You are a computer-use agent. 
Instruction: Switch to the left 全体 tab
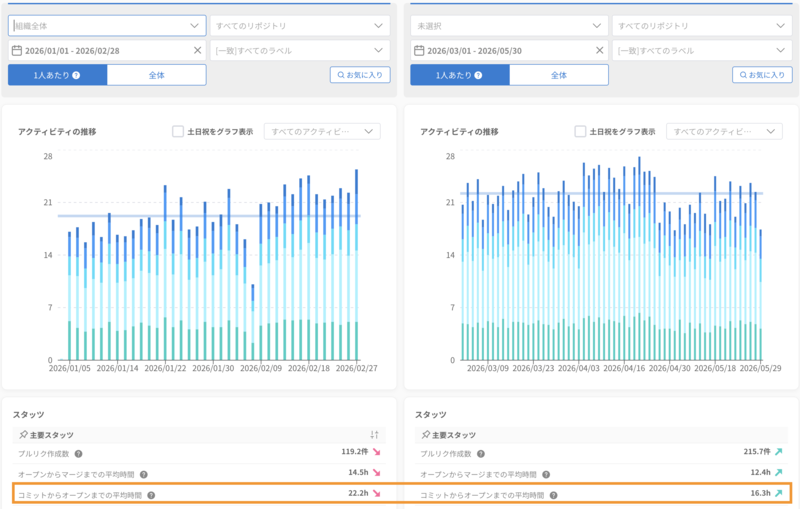157,75
